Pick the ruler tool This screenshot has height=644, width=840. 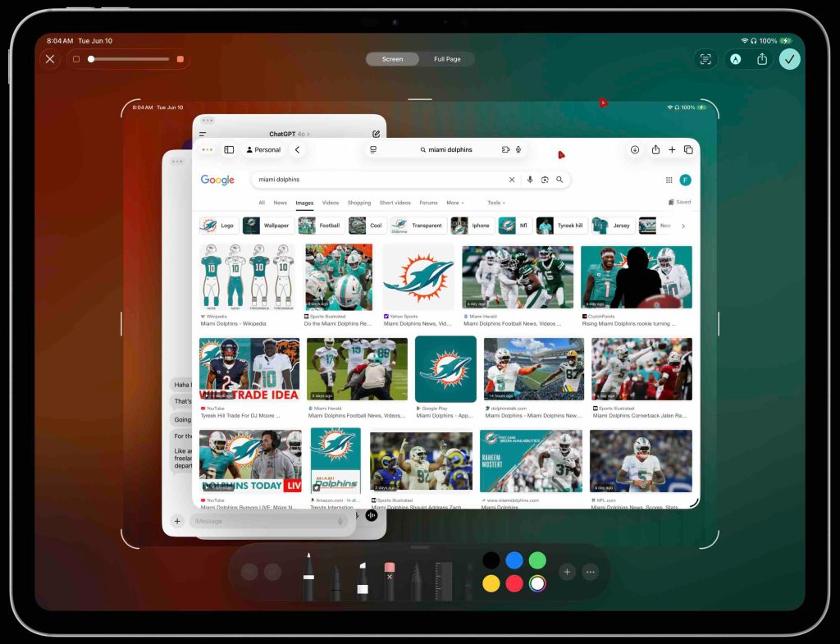[x=444, y=580]
